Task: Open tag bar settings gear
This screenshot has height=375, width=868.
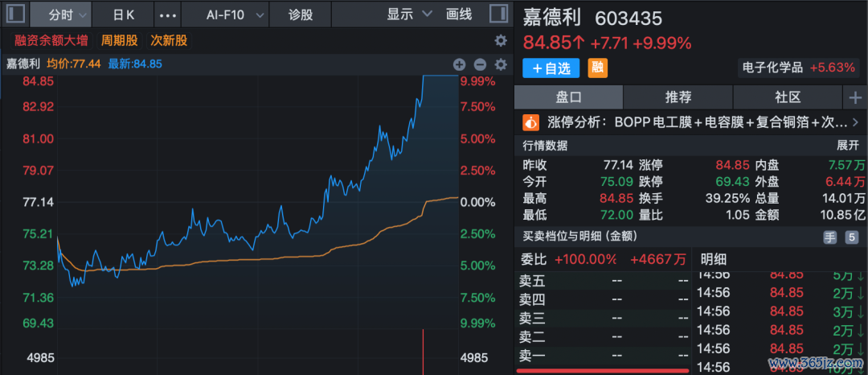Action: pyautogui.click(x=501, y=40)
